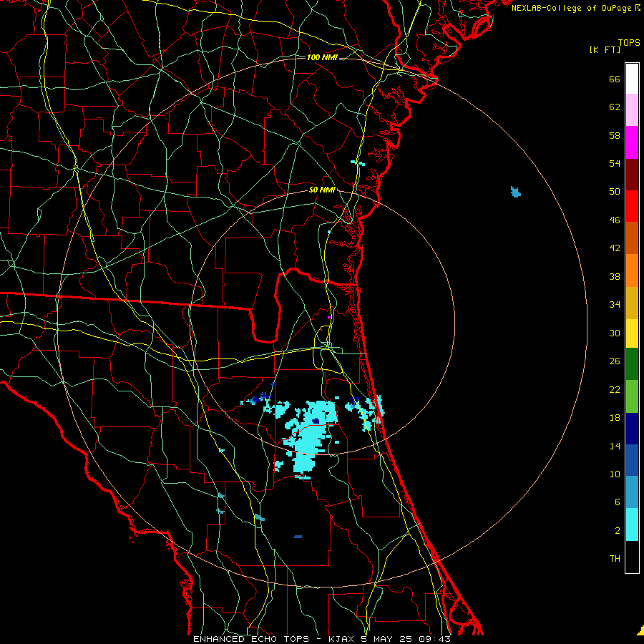Click the "TOPS" legend heading
The height and width of the screenshot is (644, 644).
(x=629, y=43)
